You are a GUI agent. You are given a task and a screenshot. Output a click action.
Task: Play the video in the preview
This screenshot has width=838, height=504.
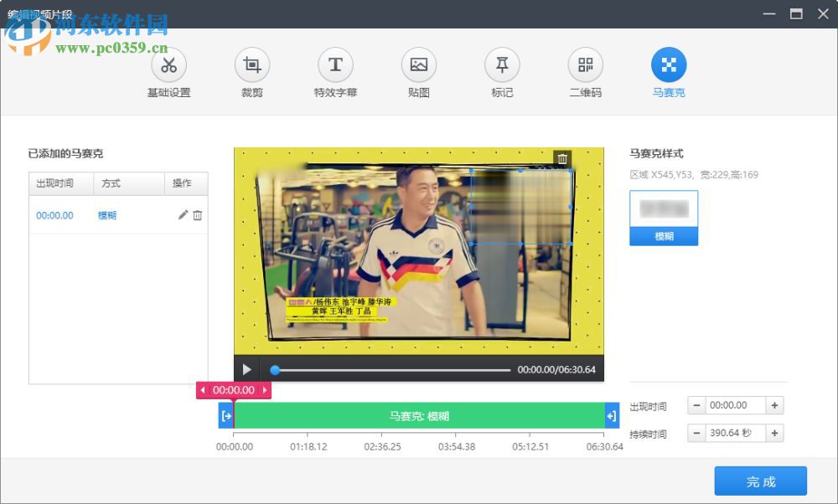[x=246, y=368]
